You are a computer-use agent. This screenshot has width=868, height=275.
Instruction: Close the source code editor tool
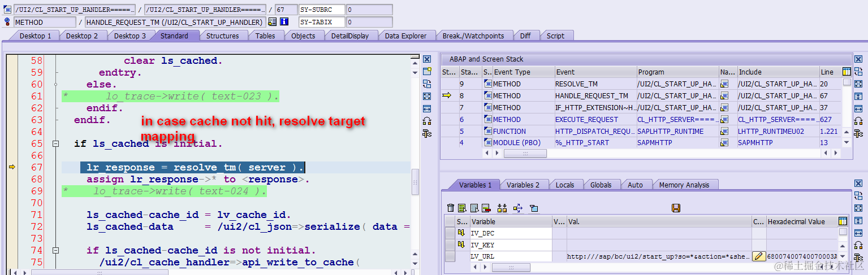coord(427,59)
